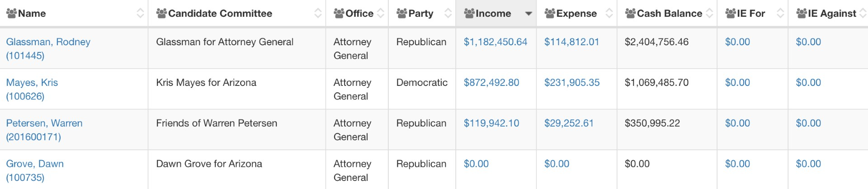Click the group icon beside Candidate Committee
Viewport: 868px width, 189px height.
(161, 14)
